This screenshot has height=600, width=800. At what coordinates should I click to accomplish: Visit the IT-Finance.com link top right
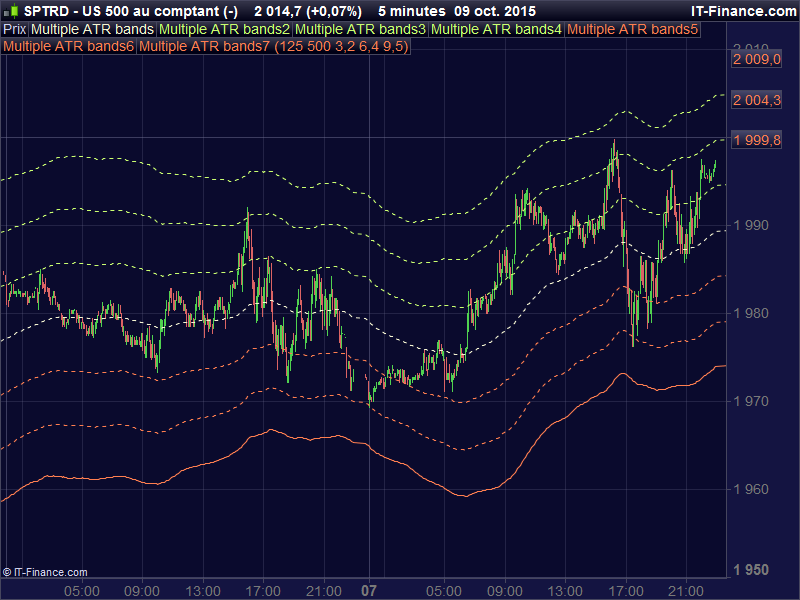(x=744, y=10)
